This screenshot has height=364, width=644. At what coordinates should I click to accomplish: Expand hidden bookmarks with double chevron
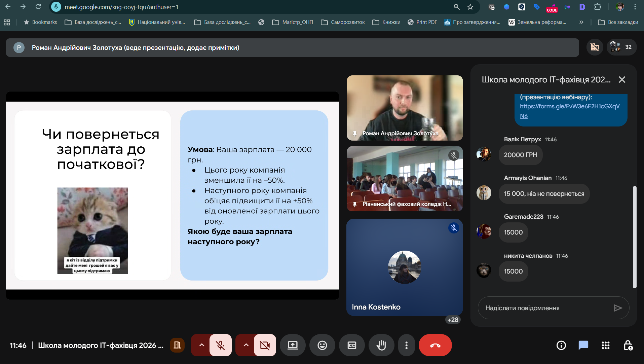[581, 22]
